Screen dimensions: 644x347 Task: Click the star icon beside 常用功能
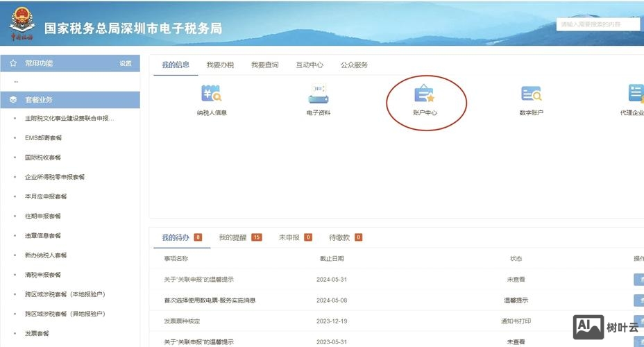pyautogui.click(x=13, y=63)
